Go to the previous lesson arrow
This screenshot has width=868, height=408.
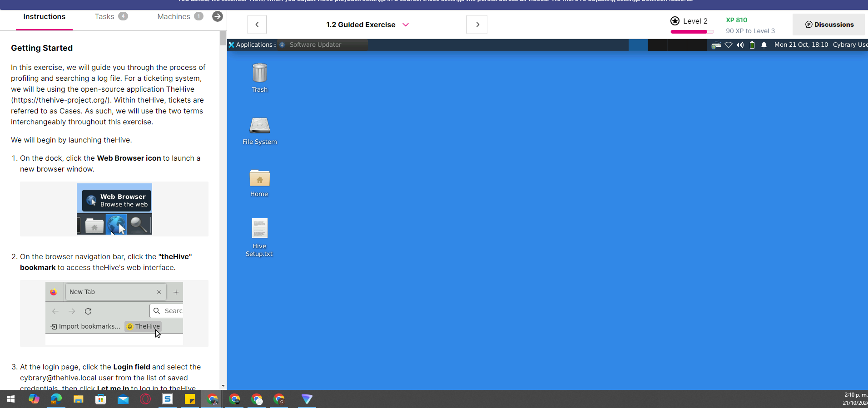257,25
